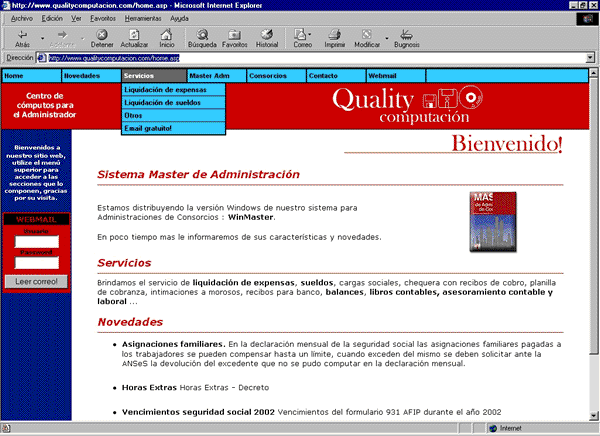
Task: Open the Ver menu
Action: coord(76,18)
